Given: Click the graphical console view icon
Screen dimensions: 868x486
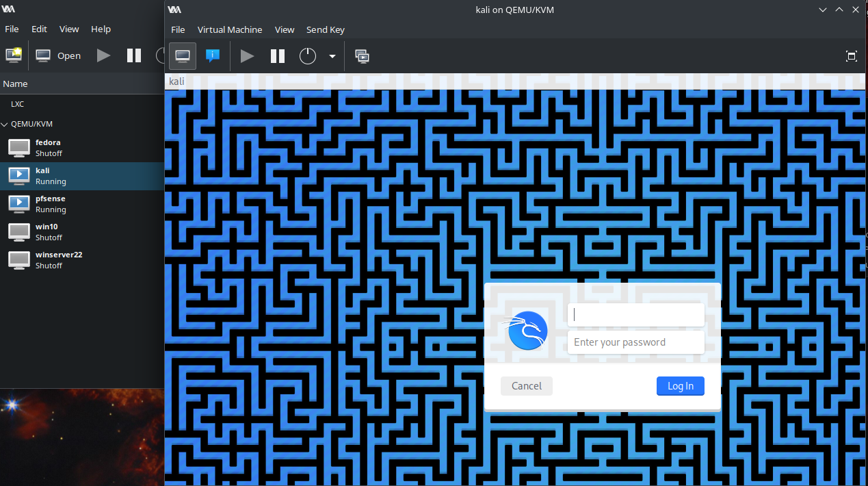Looking at the screenshot, I should (x=183, y=56).
